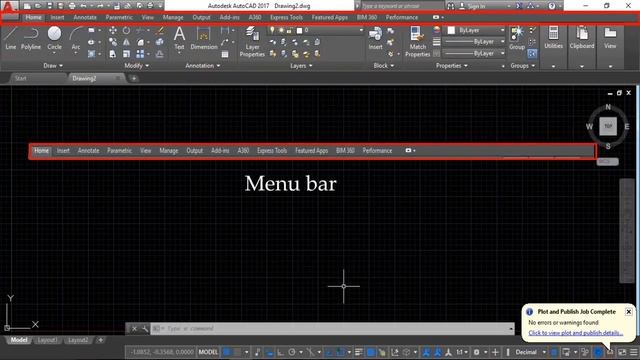Screen dimensions: 640x360
Task: Toggle annotation monitor plus icon in status bar
Action: point(495,352)
